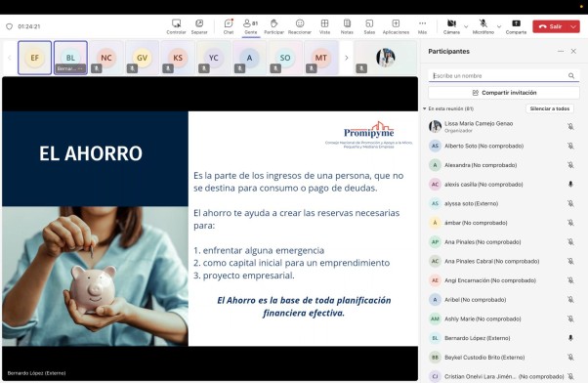Expand the Salir leave options arrow
This screenshot has width=588, height=383.
coord(573,26)
